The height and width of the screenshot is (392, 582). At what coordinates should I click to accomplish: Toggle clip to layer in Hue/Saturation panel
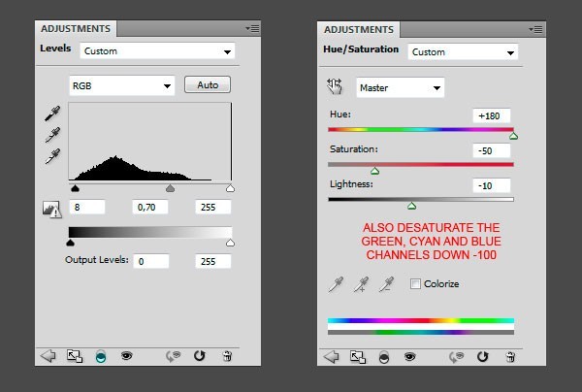[x=384, y=357]
